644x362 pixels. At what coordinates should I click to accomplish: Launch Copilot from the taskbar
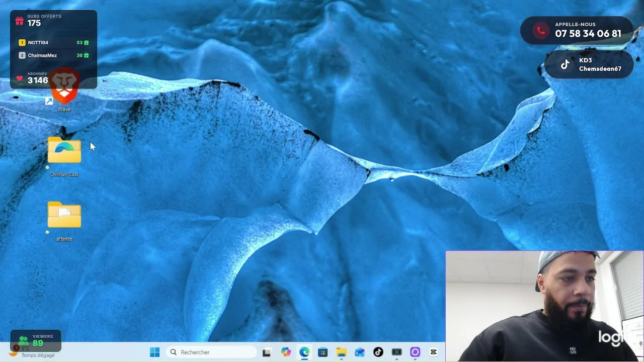[286, 352]
